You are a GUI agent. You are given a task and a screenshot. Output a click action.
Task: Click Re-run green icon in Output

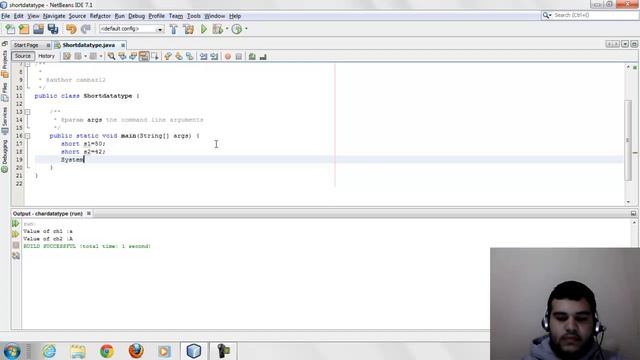(16, 224)
